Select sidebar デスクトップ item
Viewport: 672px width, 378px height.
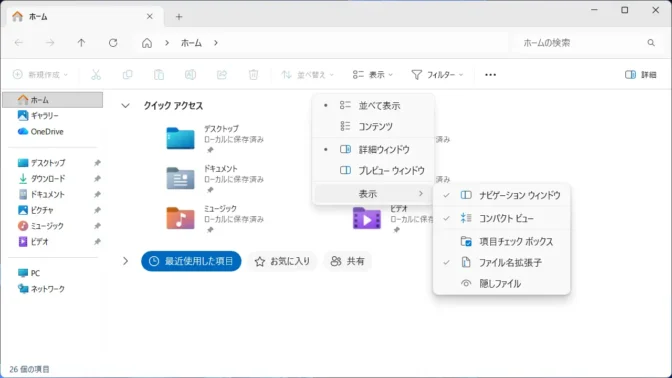point(41,163)
